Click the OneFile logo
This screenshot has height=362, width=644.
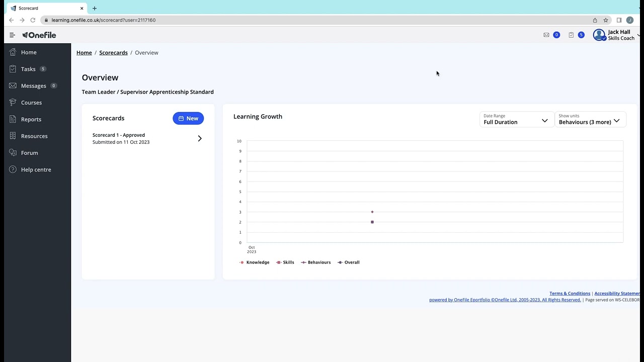(39, 35)
